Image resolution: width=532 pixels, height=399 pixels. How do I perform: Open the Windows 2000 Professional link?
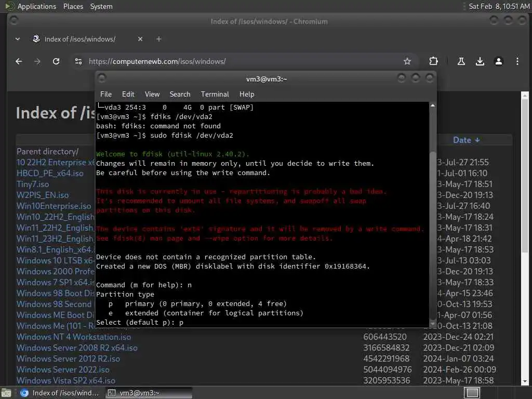tap(56, 271)
